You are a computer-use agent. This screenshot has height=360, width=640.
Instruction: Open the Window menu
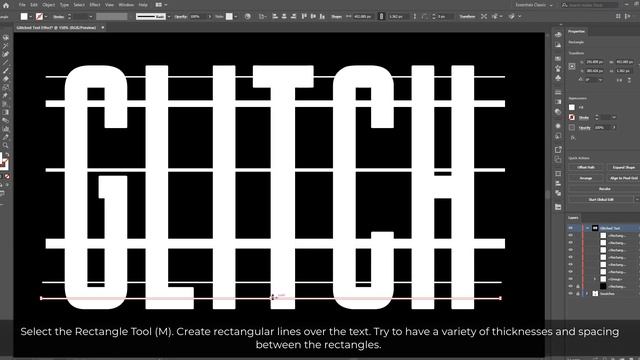coord(126,5)
